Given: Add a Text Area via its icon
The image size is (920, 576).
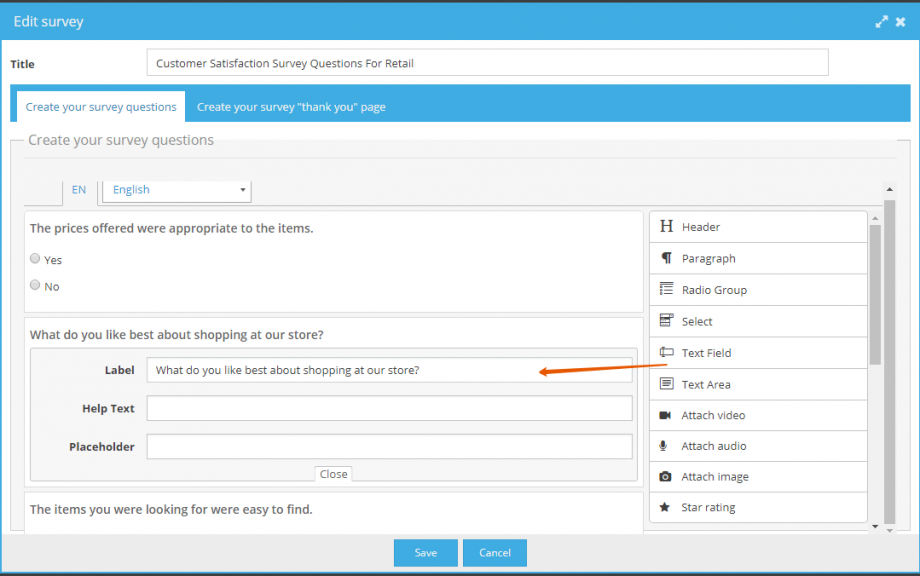Looking at the screenshot, I should 666,384.
